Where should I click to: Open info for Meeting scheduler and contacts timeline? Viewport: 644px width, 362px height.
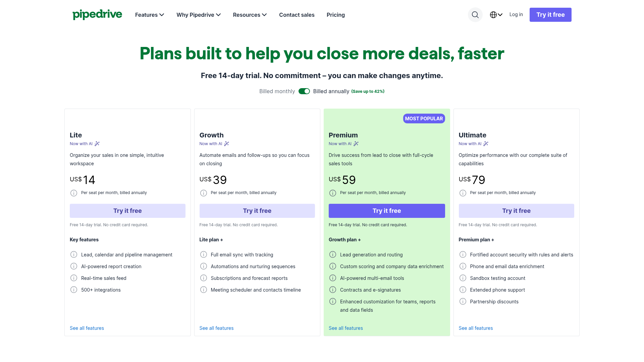[x=204, y=290]
